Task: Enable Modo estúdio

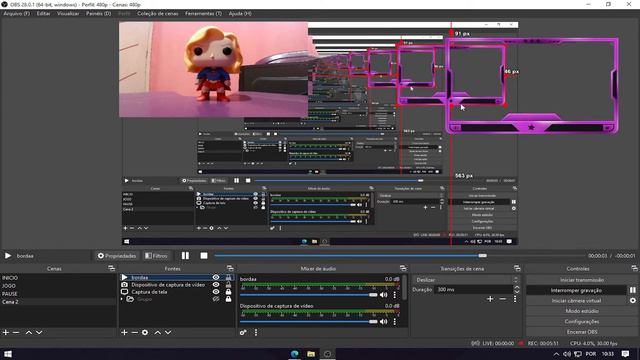Action: click(582, 311)
